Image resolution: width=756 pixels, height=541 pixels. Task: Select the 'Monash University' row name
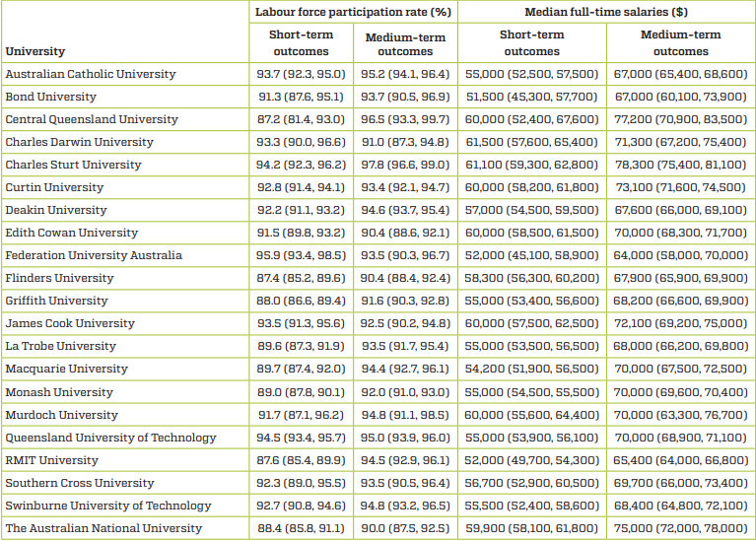click(59, 392)
